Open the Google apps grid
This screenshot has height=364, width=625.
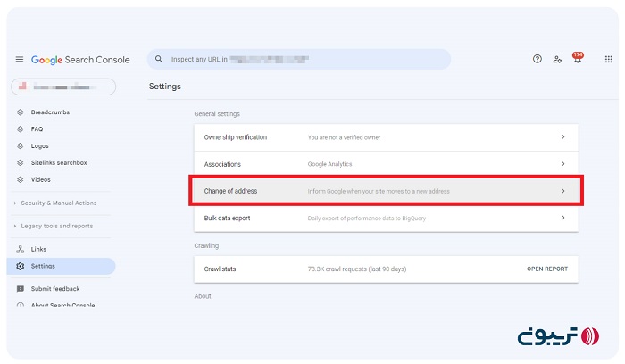click(x=608, y=60)
